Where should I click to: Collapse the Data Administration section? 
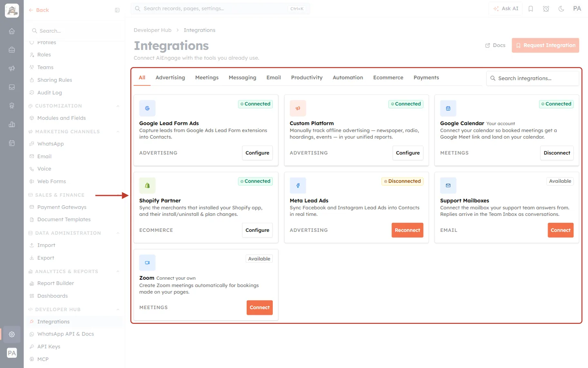(118, 233)
